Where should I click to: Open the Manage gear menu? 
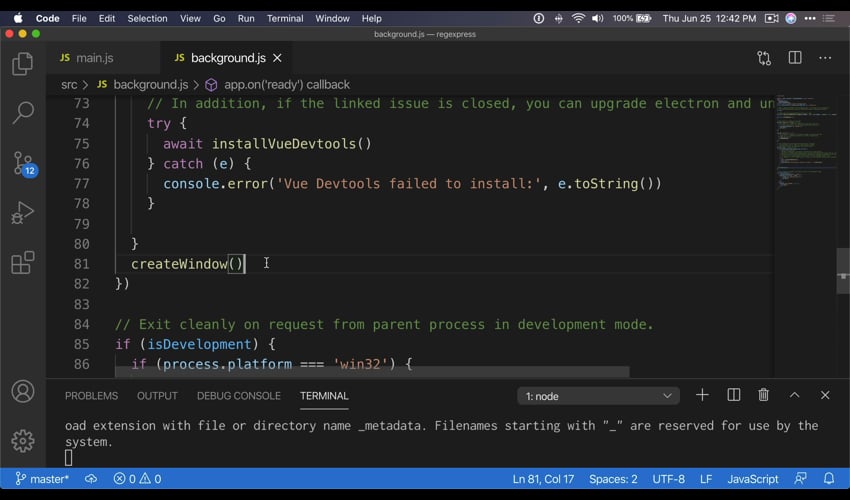[x=23, y=441]
